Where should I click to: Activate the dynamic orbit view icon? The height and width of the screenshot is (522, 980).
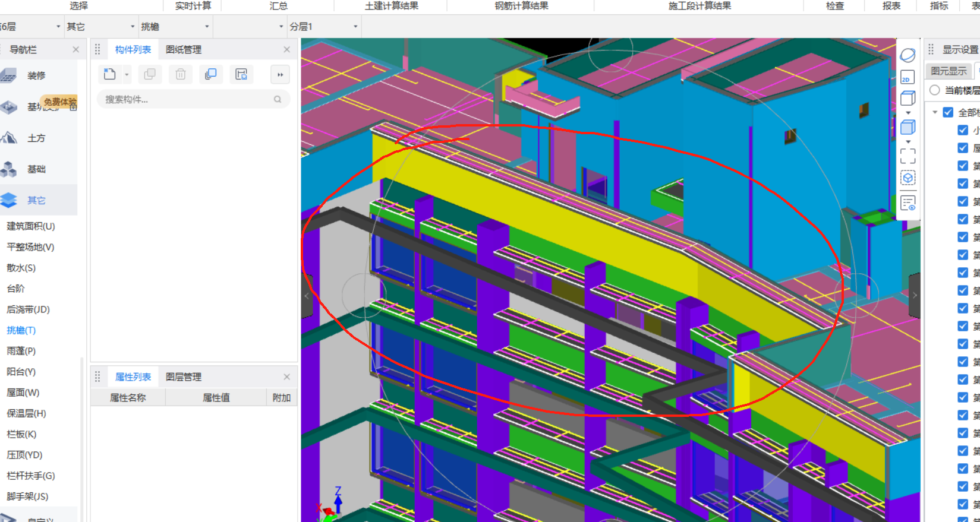click(x=907, y=55)
